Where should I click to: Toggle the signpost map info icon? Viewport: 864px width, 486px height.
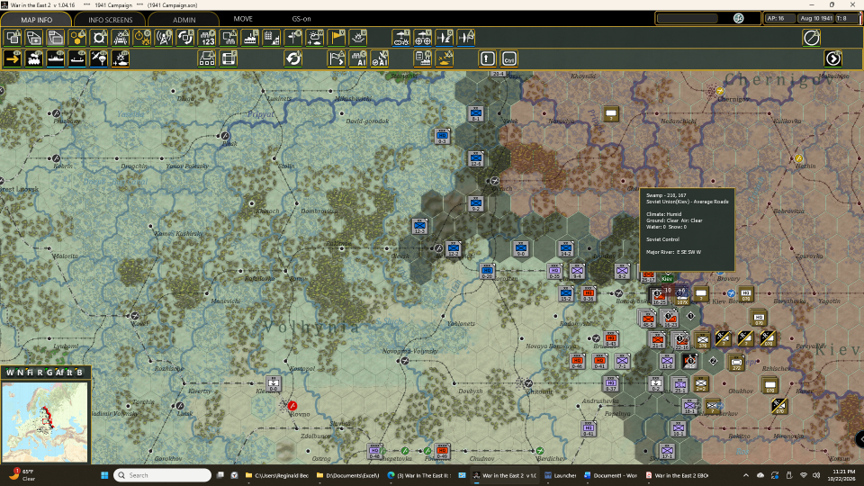(293, 37)
